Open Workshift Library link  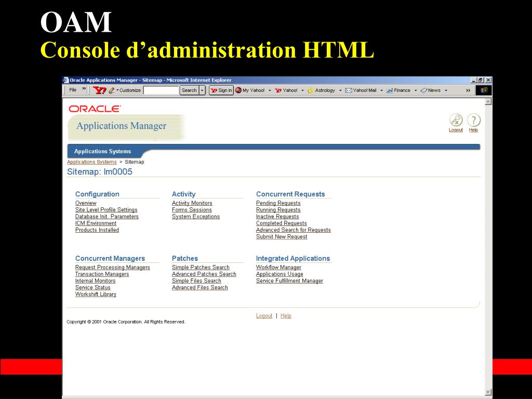[x=96, y=295]
